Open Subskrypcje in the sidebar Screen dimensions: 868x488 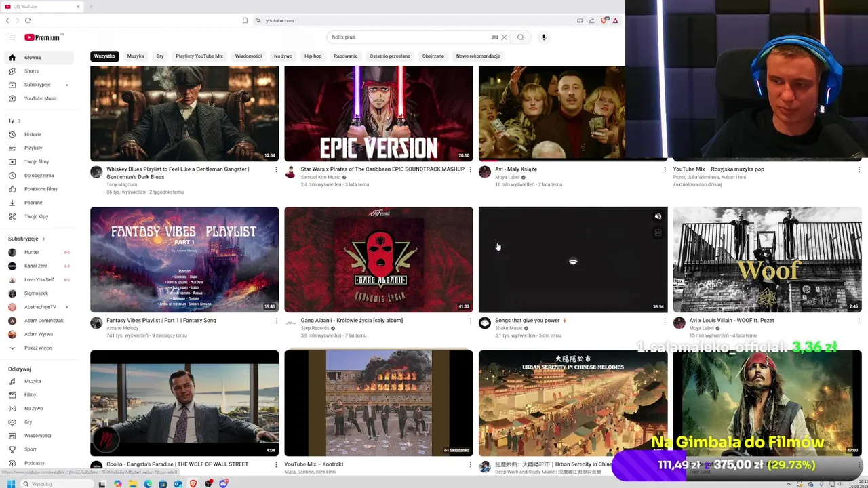point(38,85)
